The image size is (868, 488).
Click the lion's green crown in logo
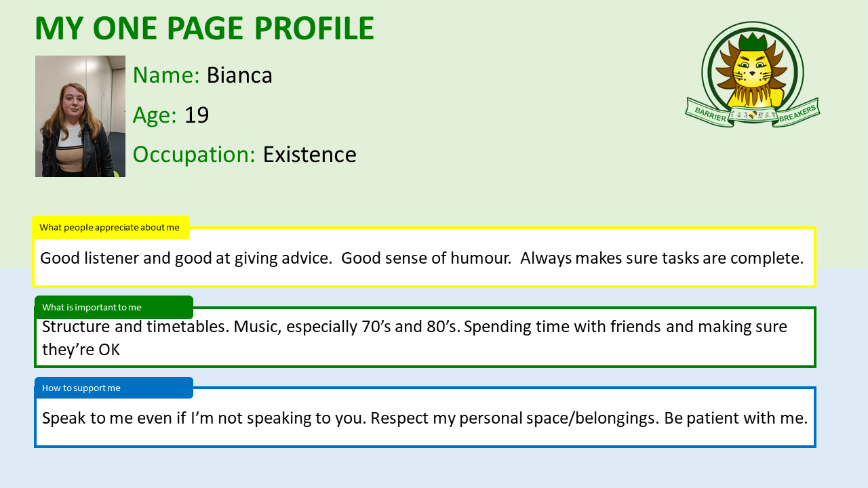pyautogui.click(x=753, y=41)
